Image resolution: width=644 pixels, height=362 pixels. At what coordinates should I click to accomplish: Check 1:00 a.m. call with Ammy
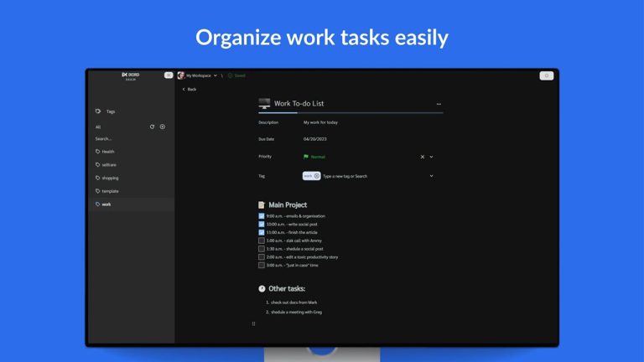coord(262,240)
